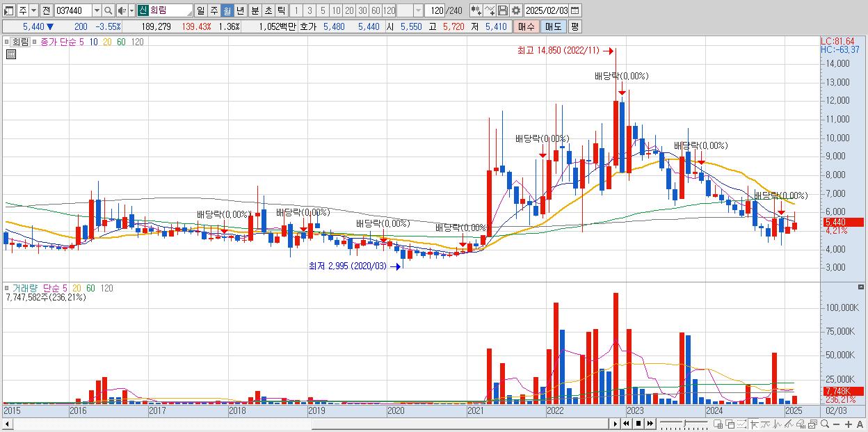Open the stock code 037440 dropdown arrow
This screenshot has width=868, height=432.
(x=97, y=10)
